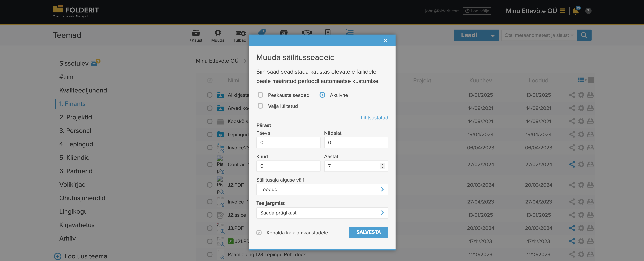This screenshot has height=261, width=644.
Task: Sort by the Kuupäev column header
Action: coord(480,80)
